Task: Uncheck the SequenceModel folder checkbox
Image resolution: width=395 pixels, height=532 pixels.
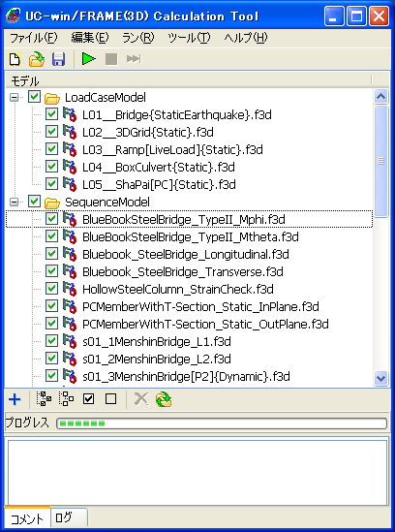Action: (34, 201)
